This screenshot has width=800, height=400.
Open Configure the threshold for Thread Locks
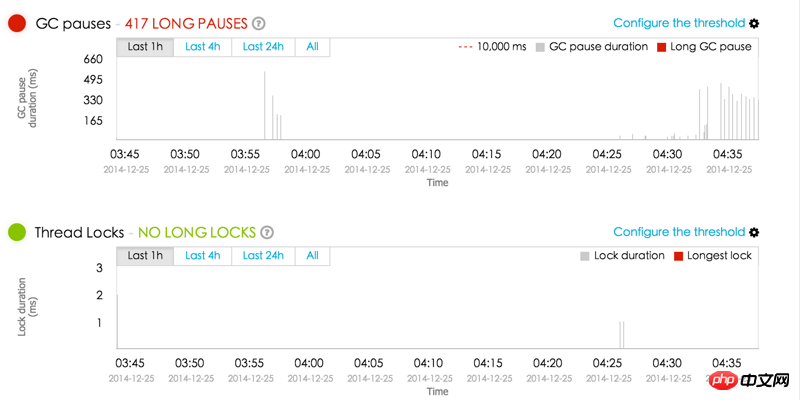click(679, 233)
